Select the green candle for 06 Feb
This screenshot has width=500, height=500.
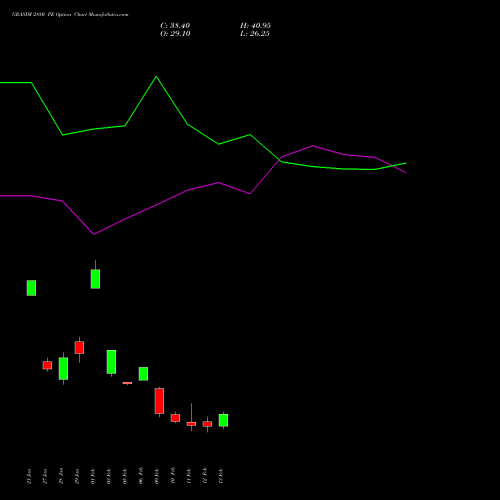[143, 374]
